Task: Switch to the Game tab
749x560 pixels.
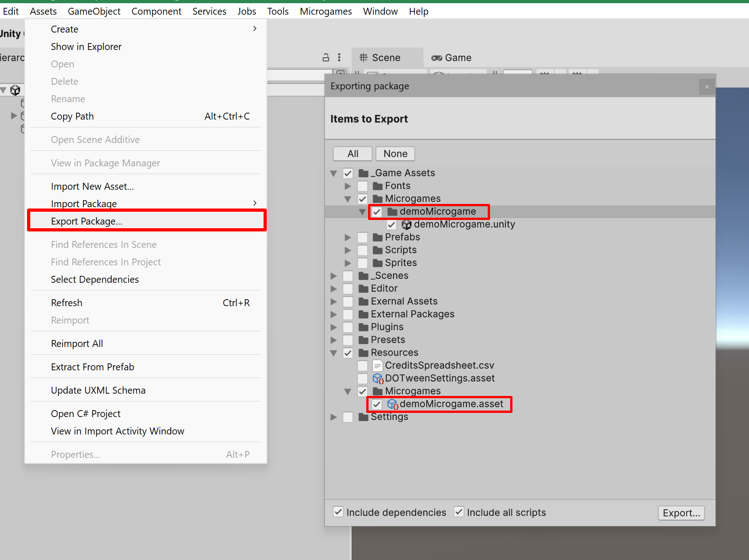Action: click(452, 58)
